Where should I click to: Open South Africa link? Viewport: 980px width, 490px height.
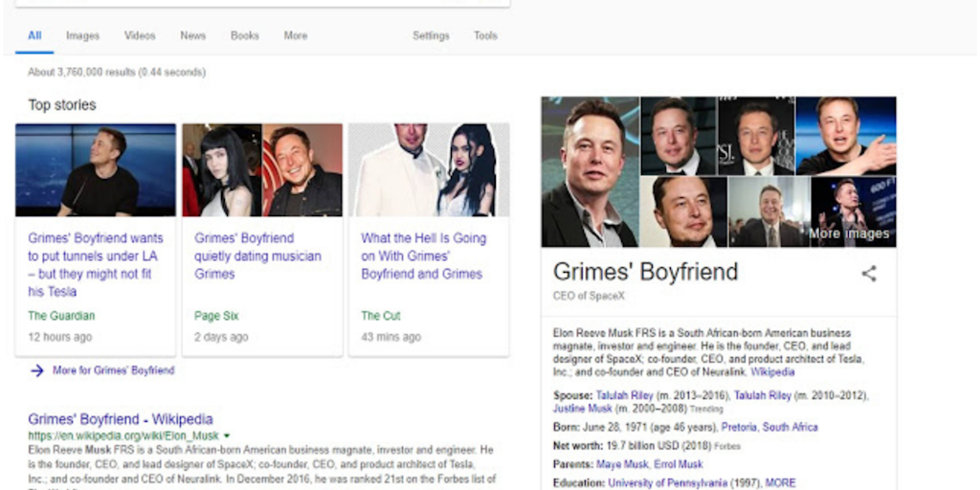[x=790, y=428]
